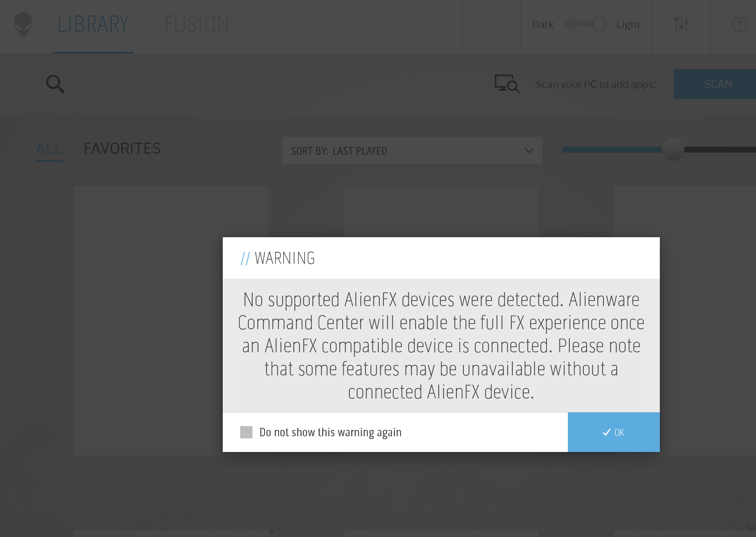Show the FAVORITES filter tab
The width and height of the screenshot is (756, 537).
pos(122,149)
